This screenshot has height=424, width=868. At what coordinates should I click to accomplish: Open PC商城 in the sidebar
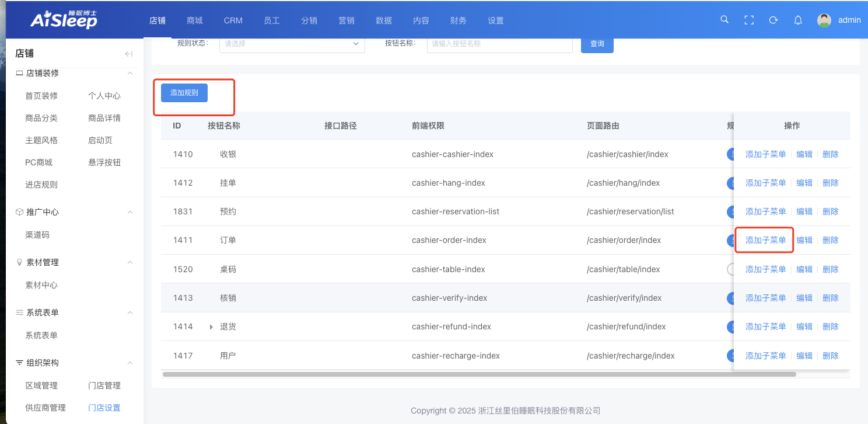point(38,162)
